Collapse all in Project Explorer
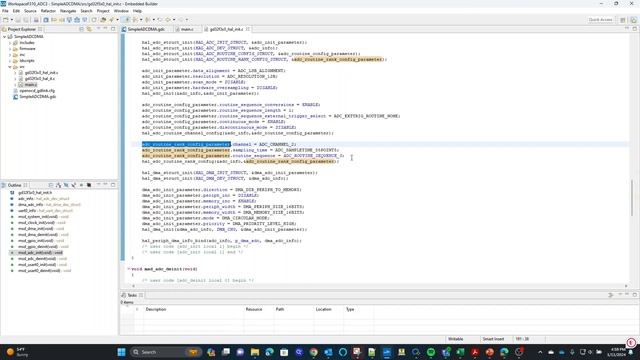The height and width of the screenshot is (360, 640). pos(82,29)
